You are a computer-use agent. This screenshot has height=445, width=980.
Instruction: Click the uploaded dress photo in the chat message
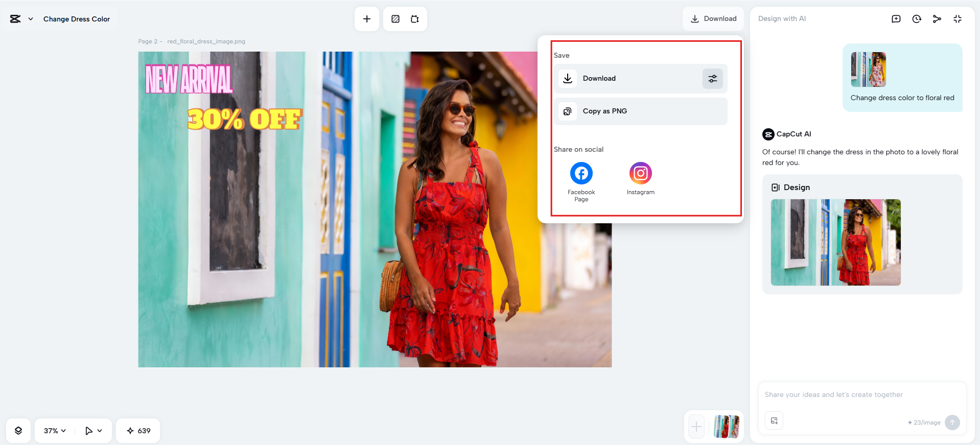click(869, 69)
